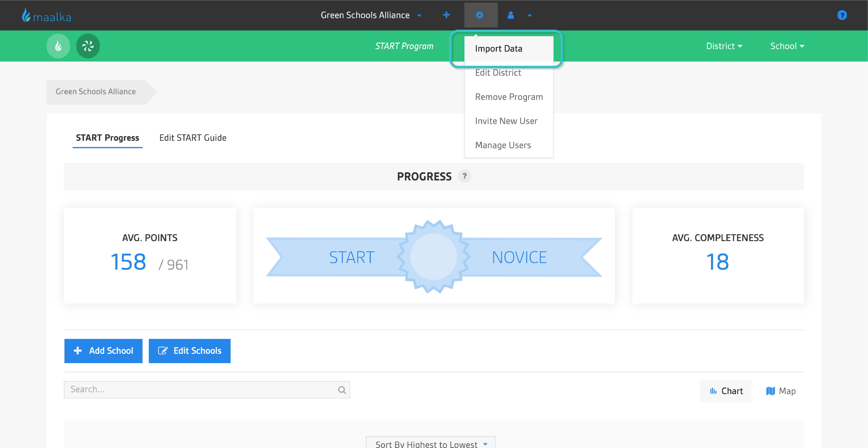
Task: Click the maalka logo
Action: 47,15
